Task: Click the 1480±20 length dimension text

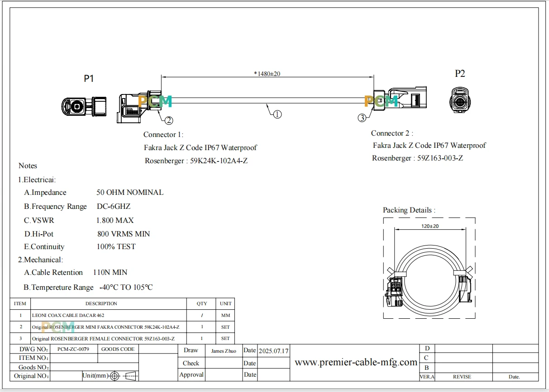Action: pyautogui.click(x=267, y=74)
